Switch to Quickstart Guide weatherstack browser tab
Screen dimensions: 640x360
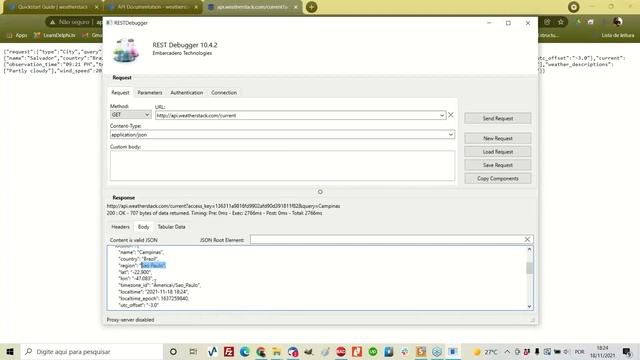click(x=53, y=7)
